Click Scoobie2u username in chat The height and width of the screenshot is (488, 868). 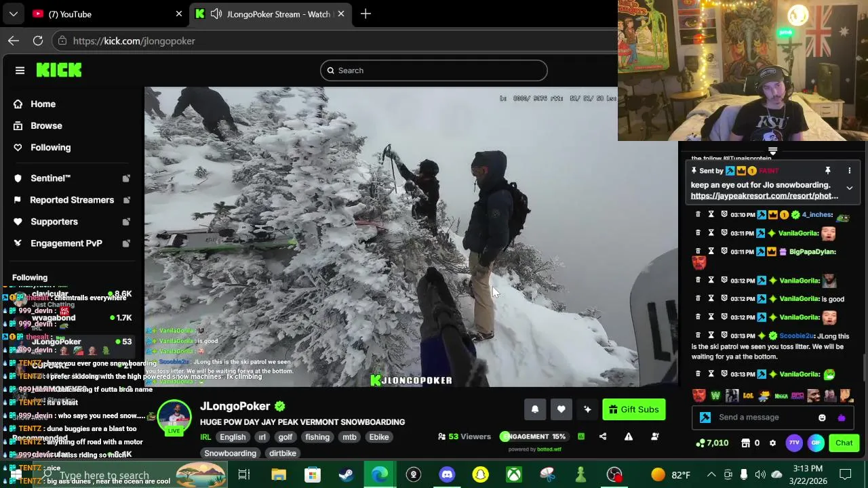[x=795, y=335]
